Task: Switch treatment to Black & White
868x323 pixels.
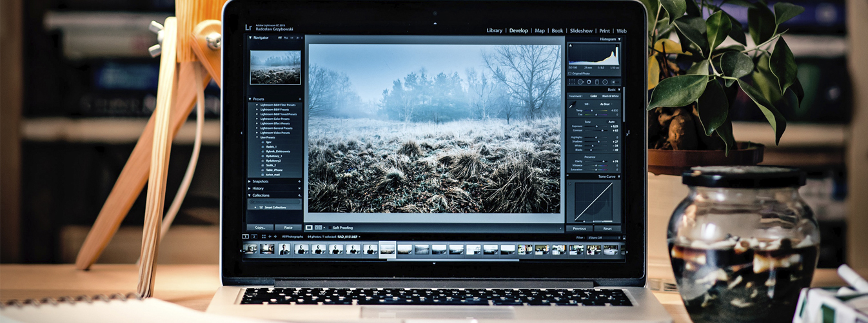Action: [610, 96]
